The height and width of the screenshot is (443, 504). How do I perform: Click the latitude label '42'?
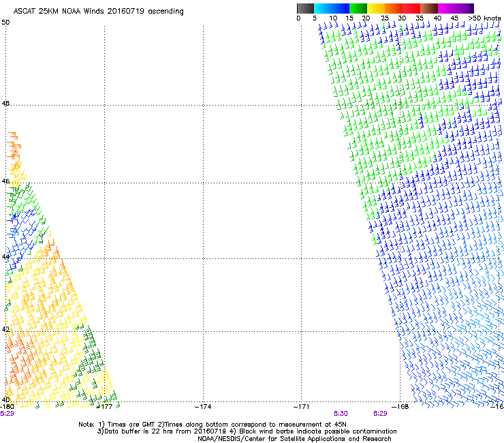(x=5, y=329)
